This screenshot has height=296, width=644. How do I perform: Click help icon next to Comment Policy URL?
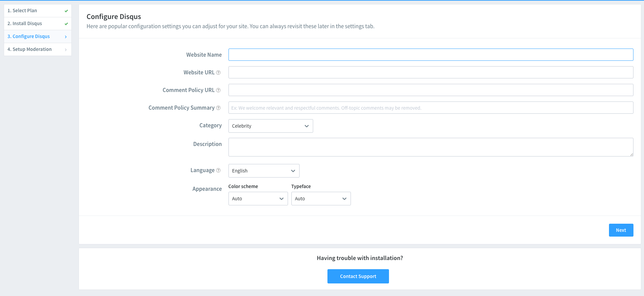[218, 90]
